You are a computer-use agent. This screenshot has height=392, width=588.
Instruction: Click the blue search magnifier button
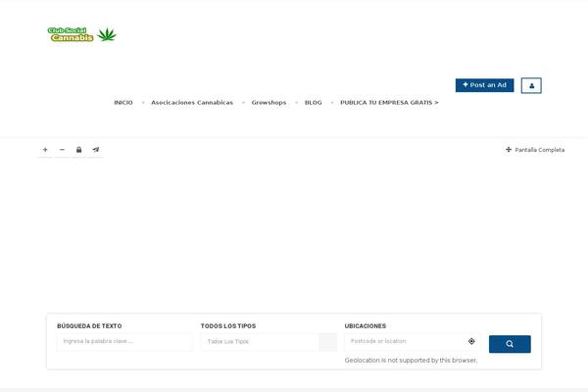pos(510,344)
